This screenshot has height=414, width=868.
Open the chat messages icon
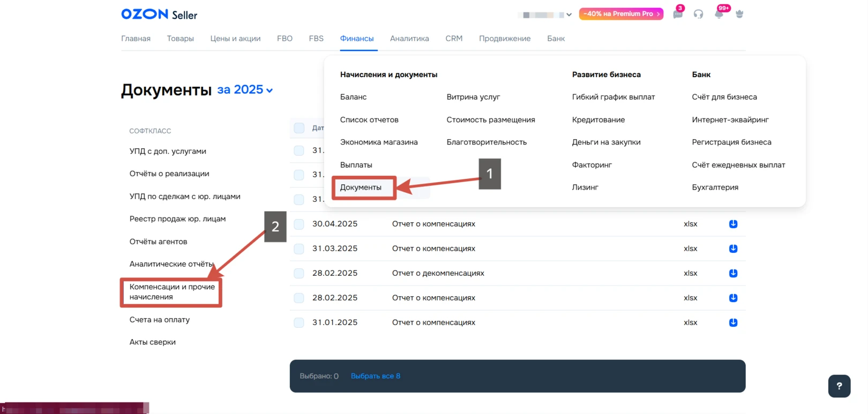(678, 14)
